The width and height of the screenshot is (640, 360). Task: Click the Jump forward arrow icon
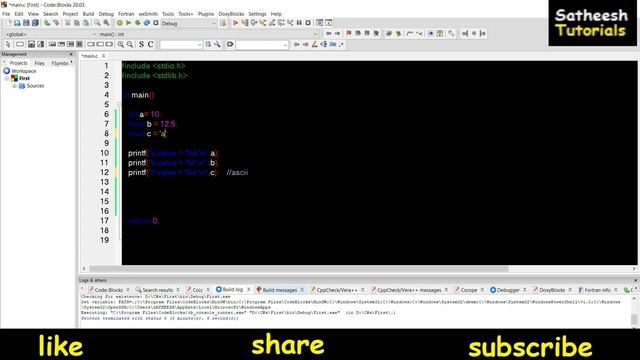coord(338,33)
